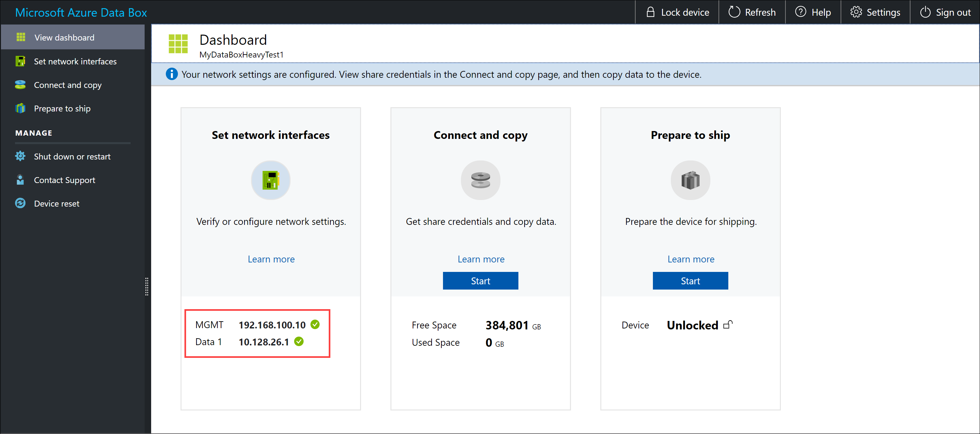Click the Refresh button in top toolbar
The width and height of the screenshot is (980, 434).
[x=754, y=12]
